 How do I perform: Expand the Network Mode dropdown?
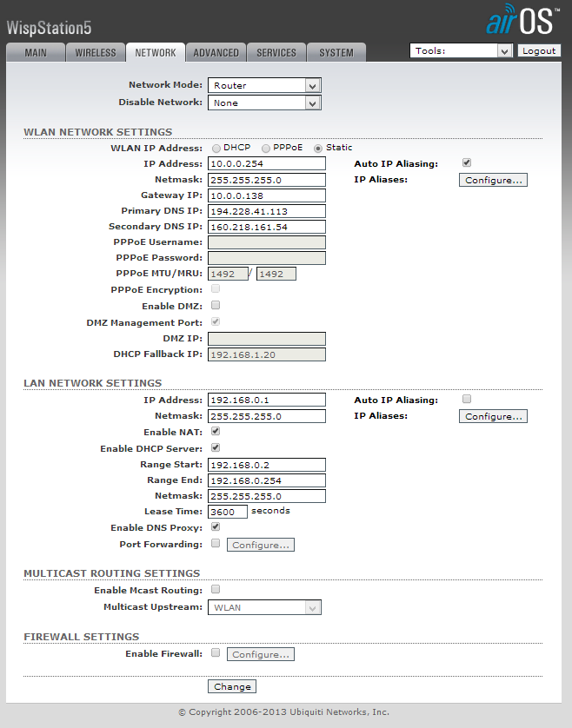pyautogui.click(x=264, y=85)
